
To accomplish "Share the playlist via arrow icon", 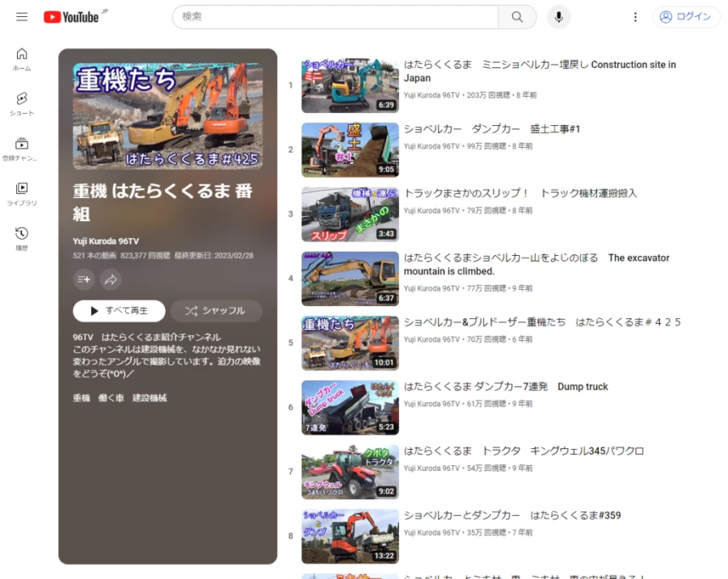I will coord(110,279).
